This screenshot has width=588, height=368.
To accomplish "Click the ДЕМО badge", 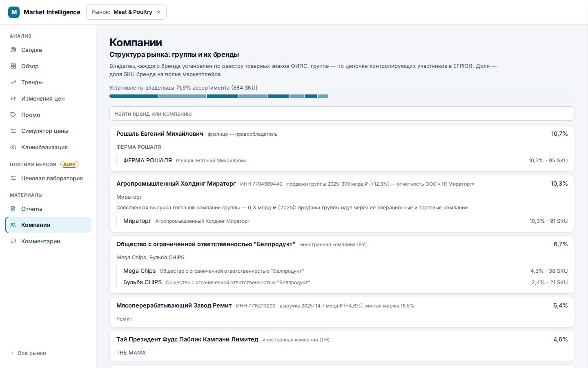I will [x=69, y=164].
